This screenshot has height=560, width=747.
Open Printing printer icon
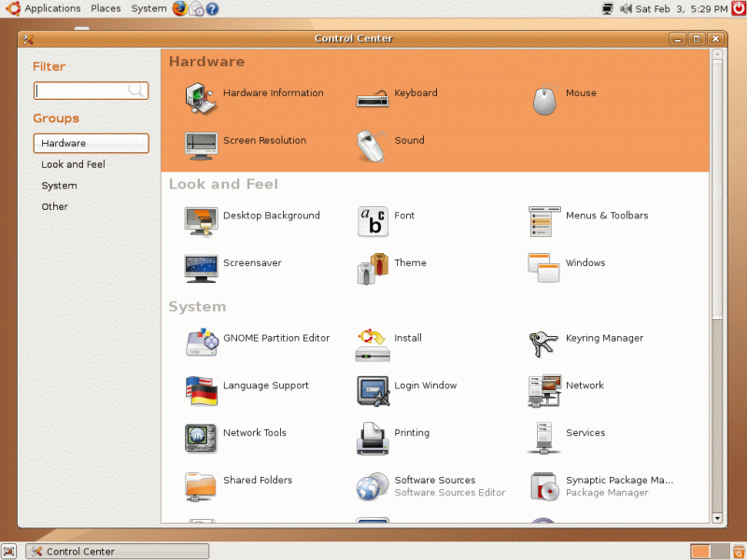click(373, 438)
